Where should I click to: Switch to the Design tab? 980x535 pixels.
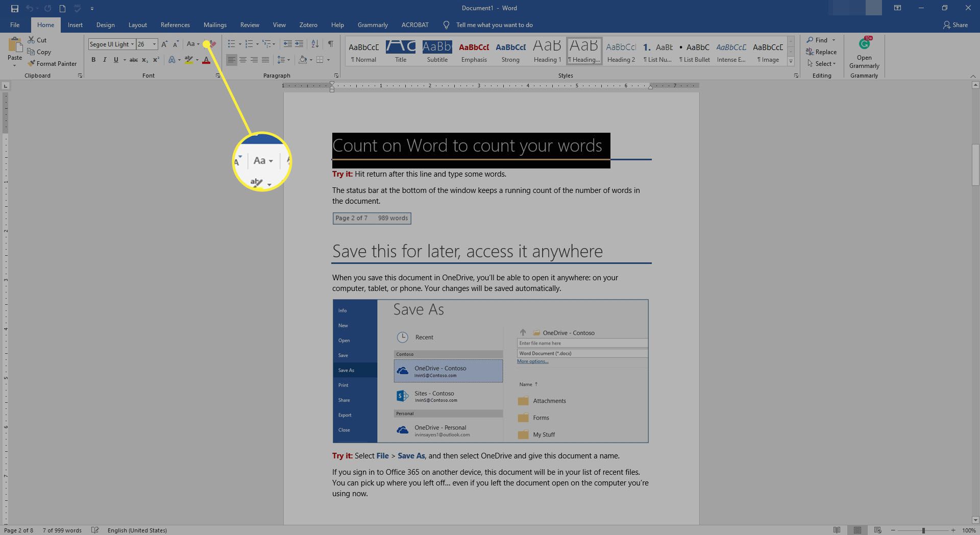(105, 25)
